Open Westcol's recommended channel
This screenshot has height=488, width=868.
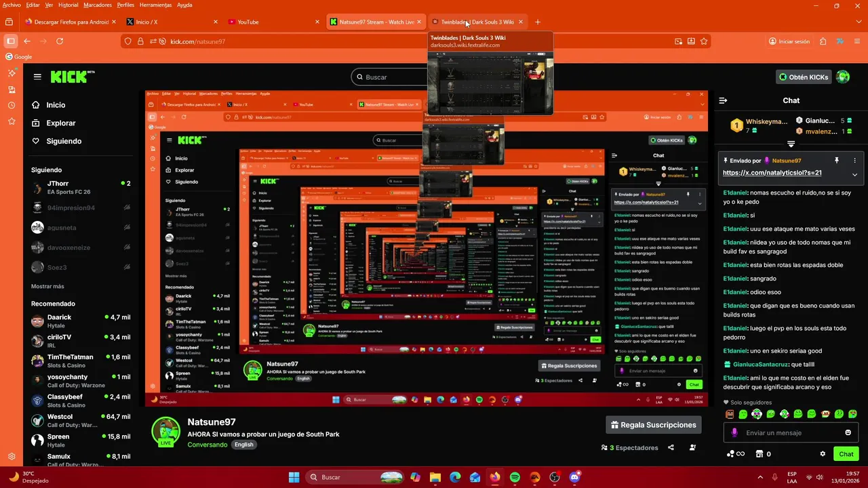(x=81, y=421)
